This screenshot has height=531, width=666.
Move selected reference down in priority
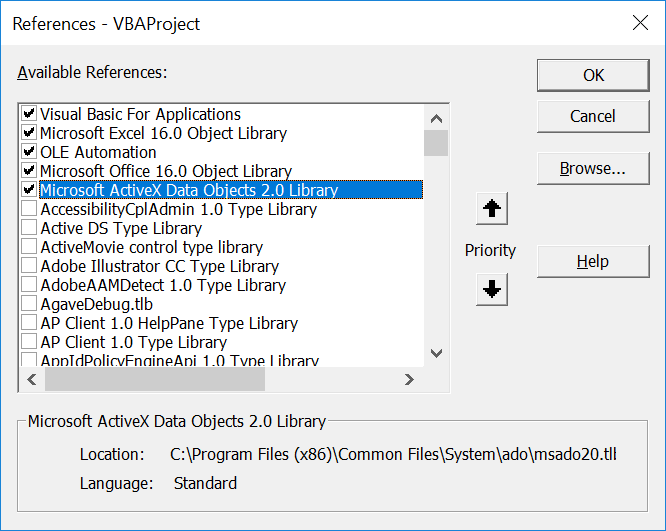click(x=492, y=289)
